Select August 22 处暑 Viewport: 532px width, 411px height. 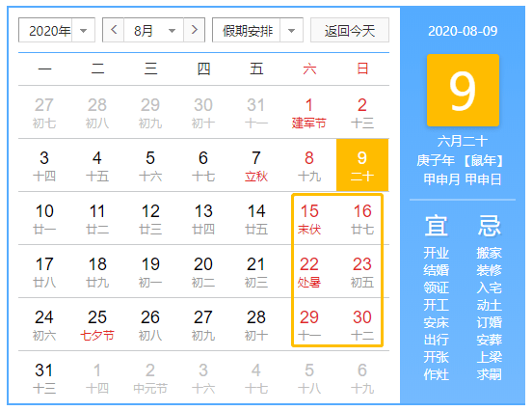click(x=309, y=272)
